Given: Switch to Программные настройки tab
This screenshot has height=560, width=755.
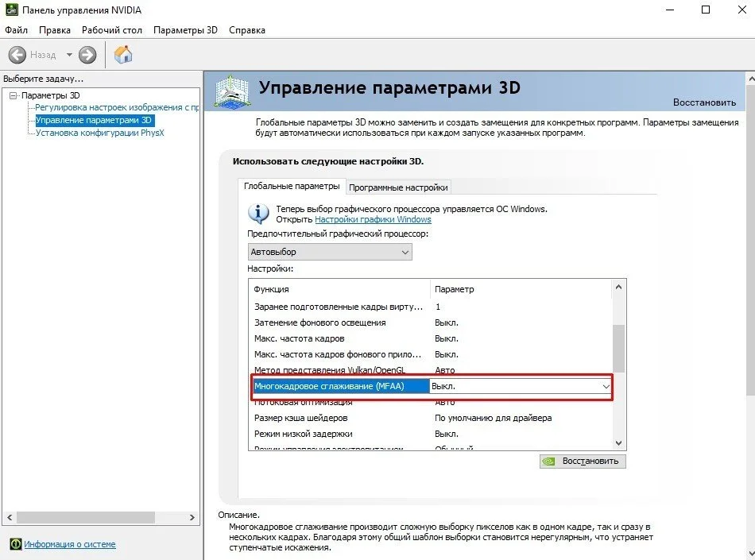Looking at the screenshot, I should point(398,187).
